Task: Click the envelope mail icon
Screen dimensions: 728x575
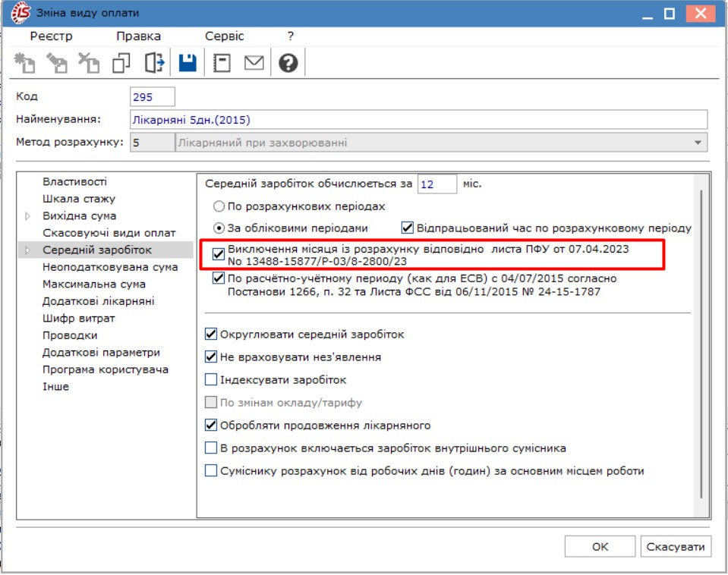Action: pos(254,63)
